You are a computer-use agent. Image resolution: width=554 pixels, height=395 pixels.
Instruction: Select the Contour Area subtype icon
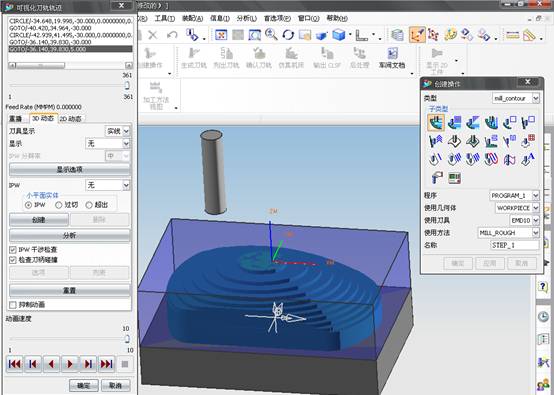[x=473, y=141]
